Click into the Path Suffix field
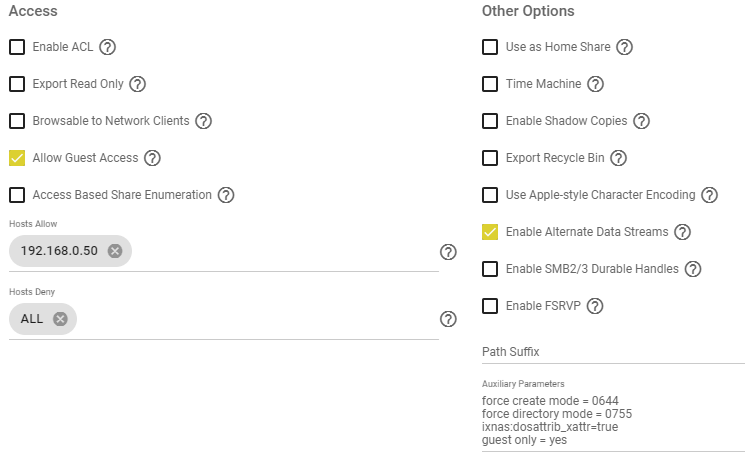Viewport: 745px width, 461px height. pyautogui.click(x=613, y=352)
